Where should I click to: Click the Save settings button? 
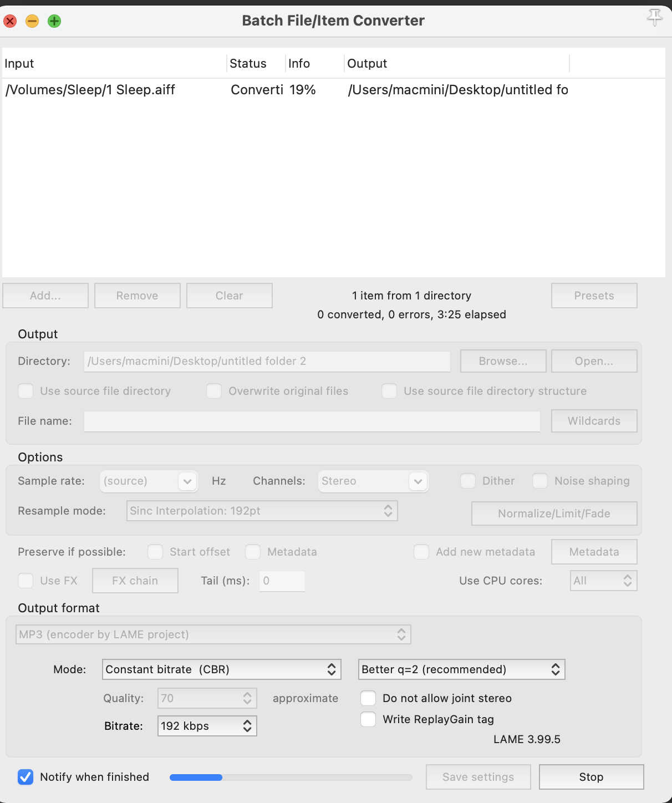click(478, 777)
